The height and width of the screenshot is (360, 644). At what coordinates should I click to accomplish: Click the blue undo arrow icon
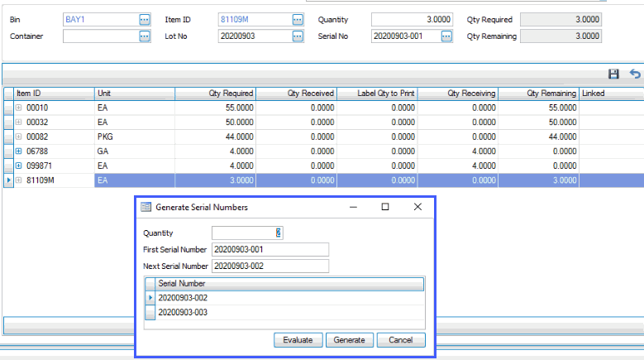click(634, 74)
